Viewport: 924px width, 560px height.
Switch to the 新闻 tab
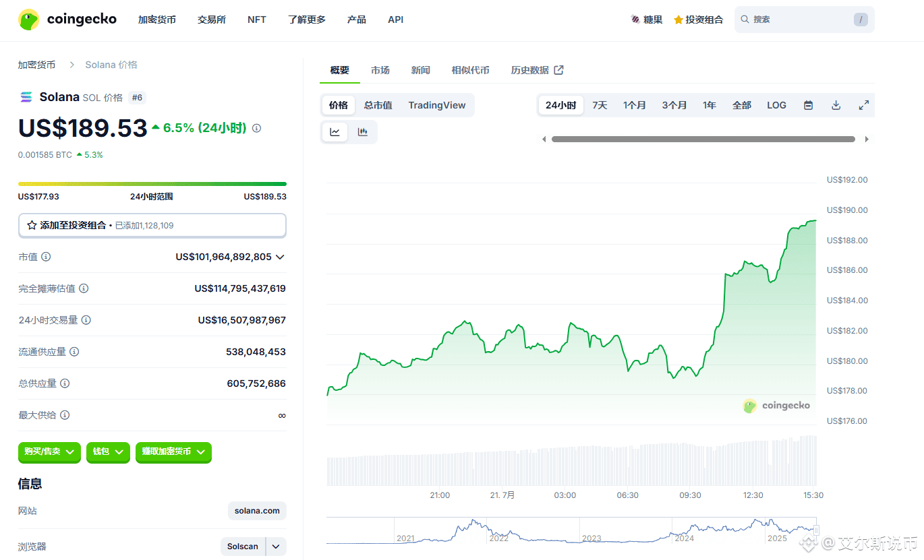click(x=421, y=70)
